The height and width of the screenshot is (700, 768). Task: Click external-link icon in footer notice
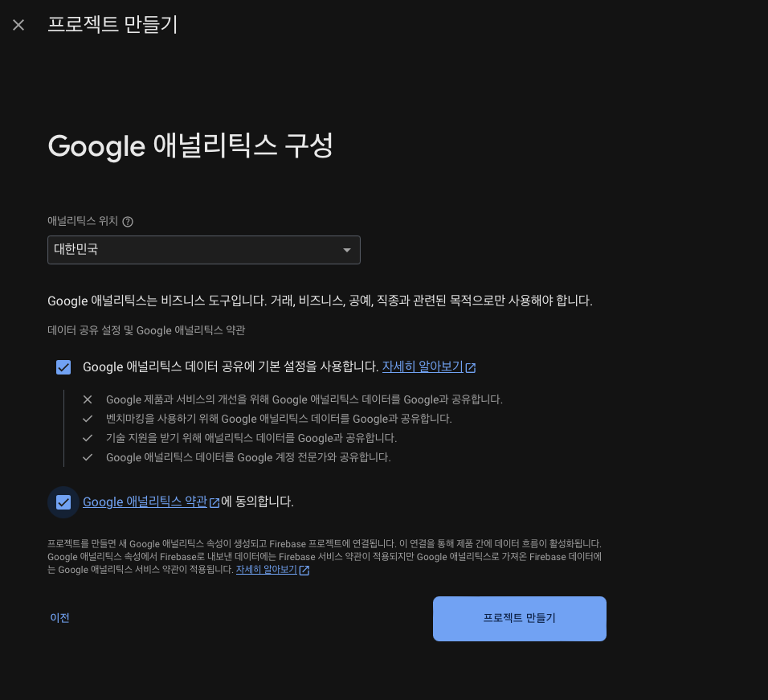click(304, 570)
